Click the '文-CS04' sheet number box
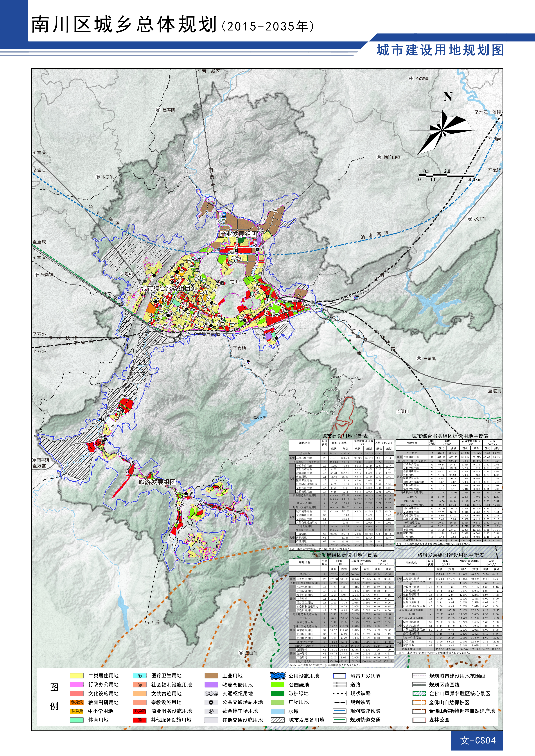The height and width of the screenshot is (756, 535). tap(477, 740)
